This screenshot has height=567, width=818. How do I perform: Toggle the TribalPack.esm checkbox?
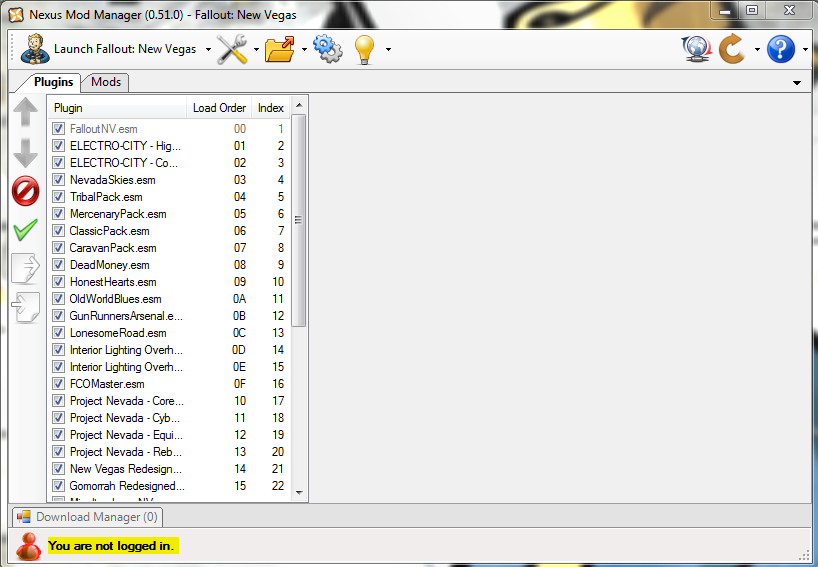click(58, 197)
